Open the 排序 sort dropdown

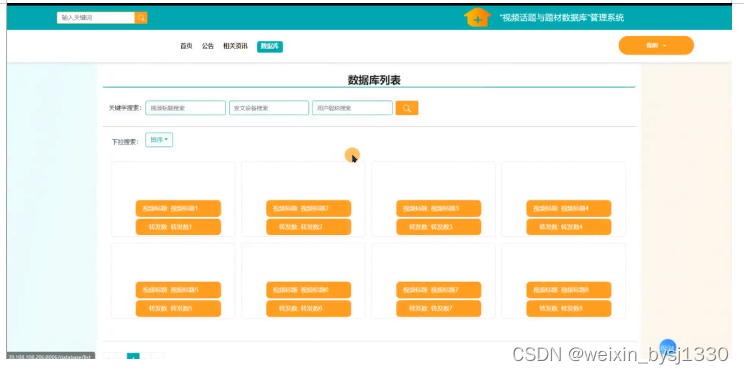[x=159, y=140]
